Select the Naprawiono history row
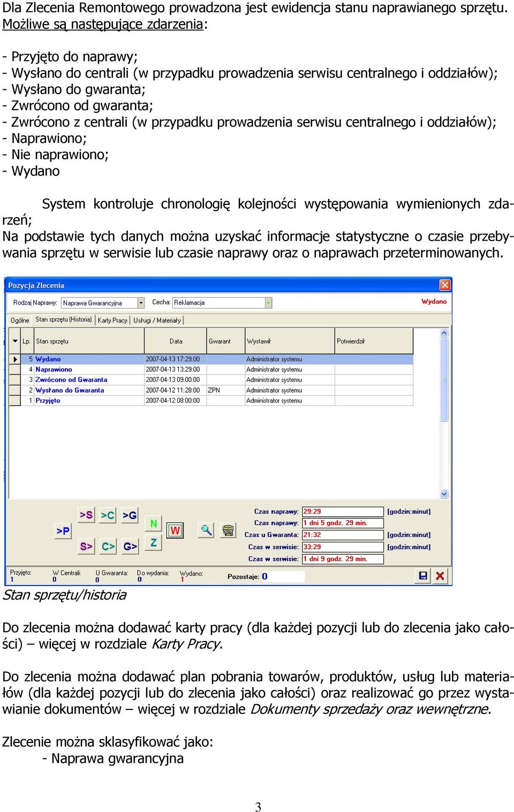This screenshot has width=514, height=812. point(211,370)
